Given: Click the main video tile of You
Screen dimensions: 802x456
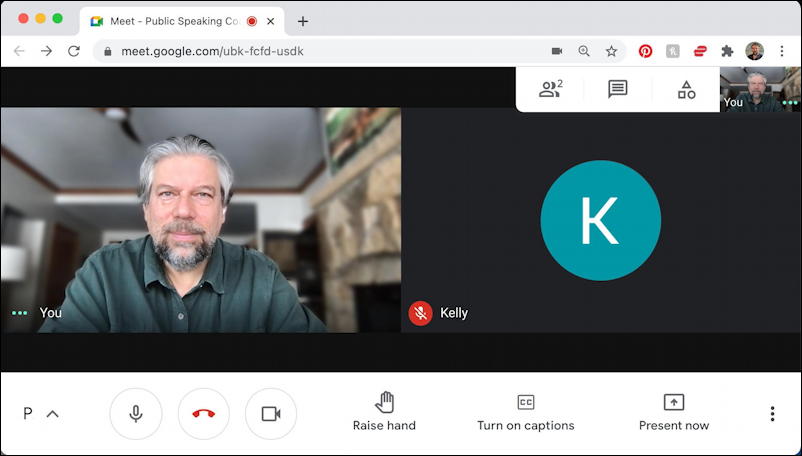Looking at the screenshot, I should (x=200, y=220).
